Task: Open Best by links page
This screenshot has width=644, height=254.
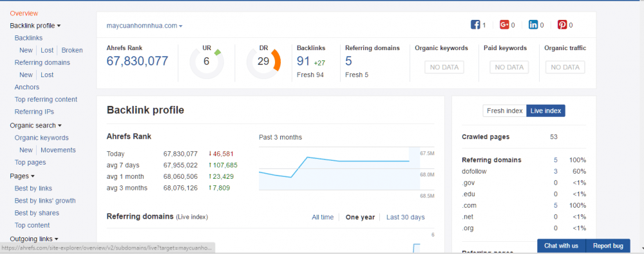Action: click(33, 188)
